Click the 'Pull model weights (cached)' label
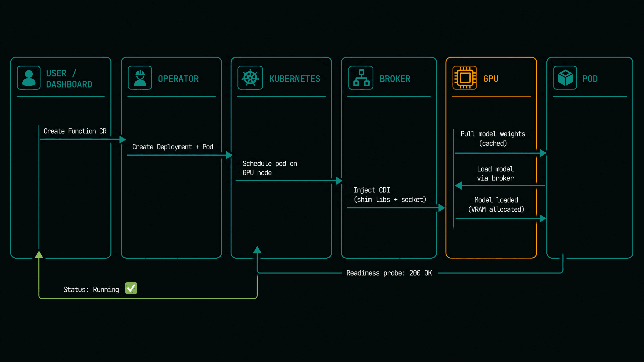The width and height of the screenshot is (644, 362). [493, 138]
